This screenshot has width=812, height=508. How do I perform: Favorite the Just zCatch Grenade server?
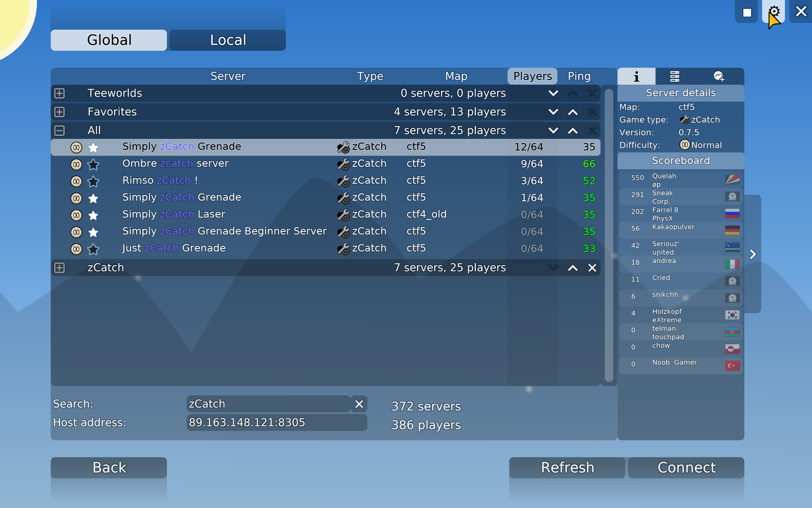[93, 249]
